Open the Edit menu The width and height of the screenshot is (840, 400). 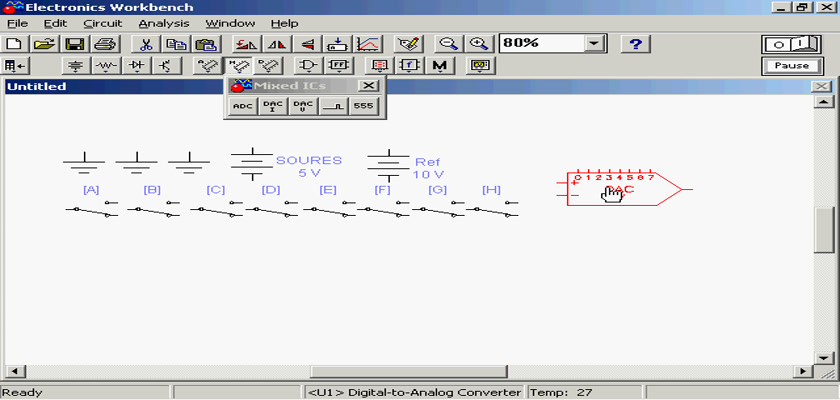pos(55,24)
